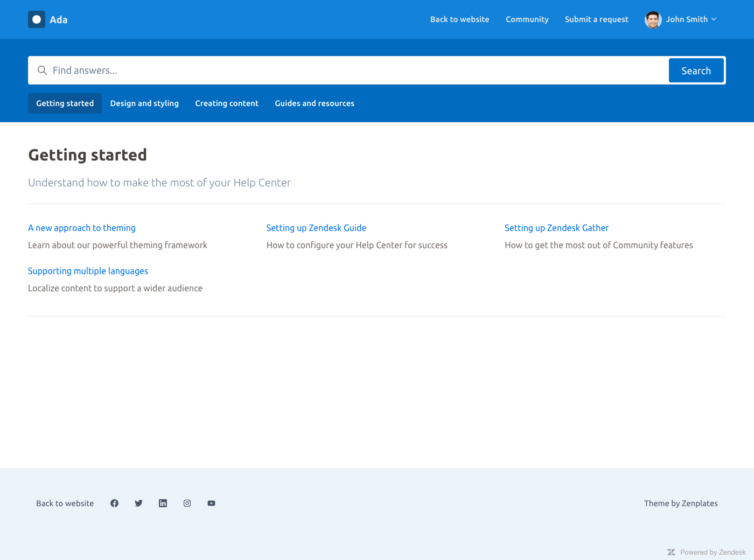Expand the John Smith user menu
This screenshot has width=754, height=560.
point(691,19)
